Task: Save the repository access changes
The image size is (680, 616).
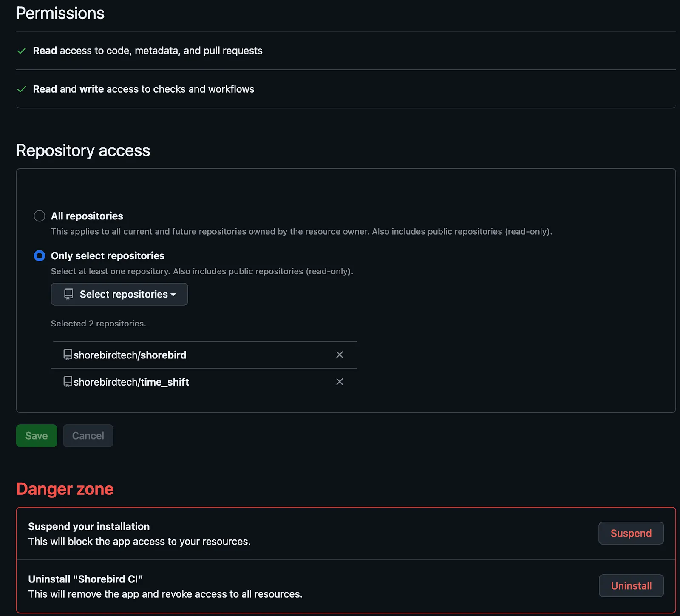Action: [x=36, y=435]
